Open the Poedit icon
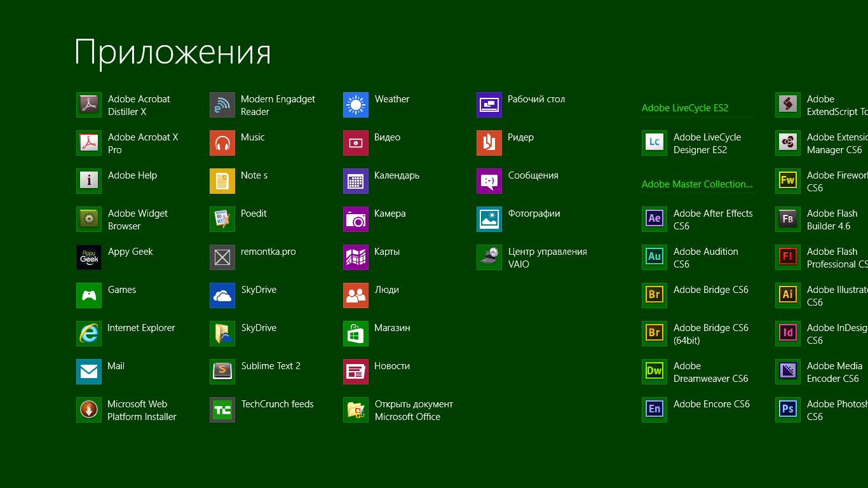This screenshot has height=488, width=868. point(222,219)
